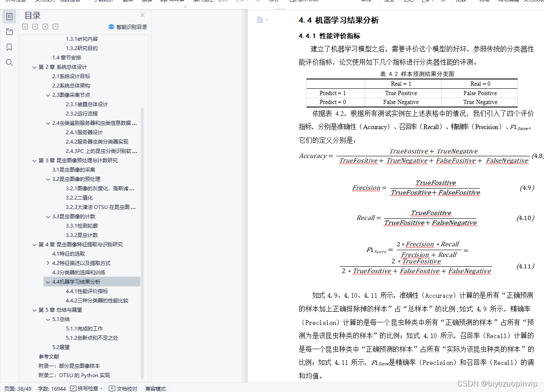The image size is (544, 392).
Task: Go to 4.4.1性能评价指标 in outline
Action: point(87,291)
